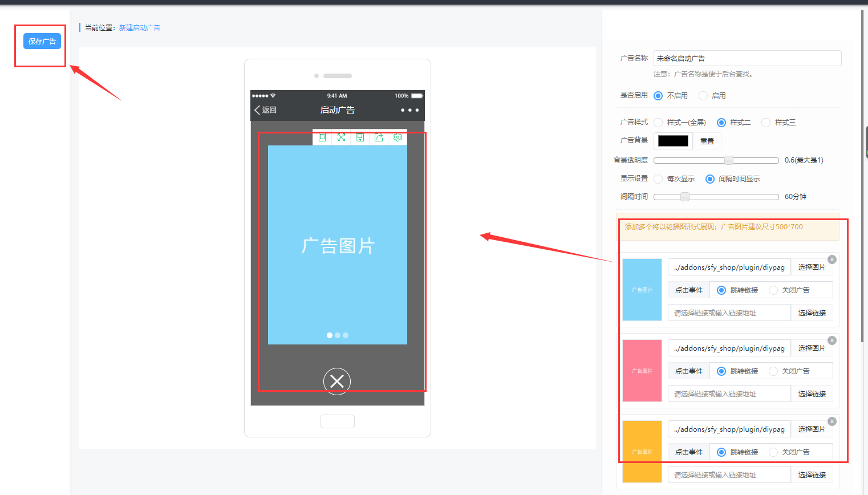Click 选择图片 for the third ad image
868x495 pixels.
(x=812, y=429)
